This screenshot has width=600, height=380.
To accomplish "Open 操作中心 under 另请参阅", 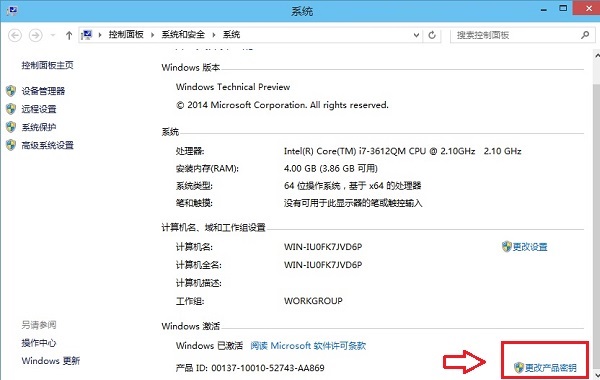I will [39, 343].
